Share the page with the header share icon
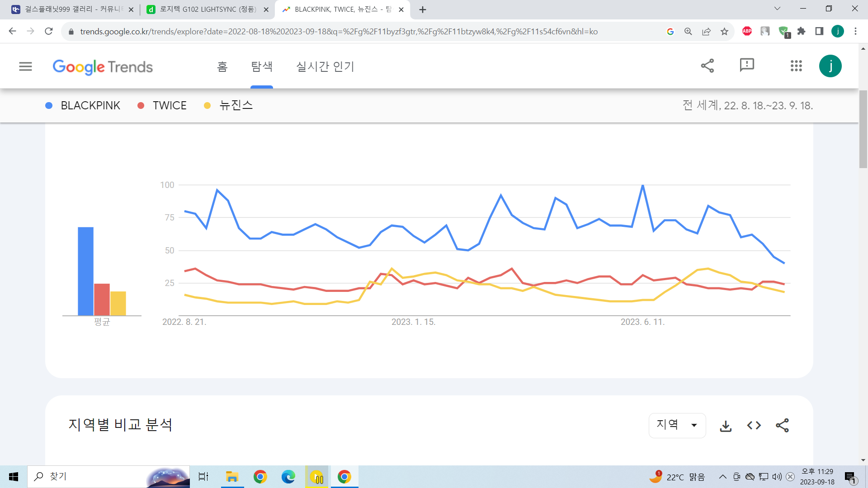This screenshot has height=488, width=868. [708, 66]
